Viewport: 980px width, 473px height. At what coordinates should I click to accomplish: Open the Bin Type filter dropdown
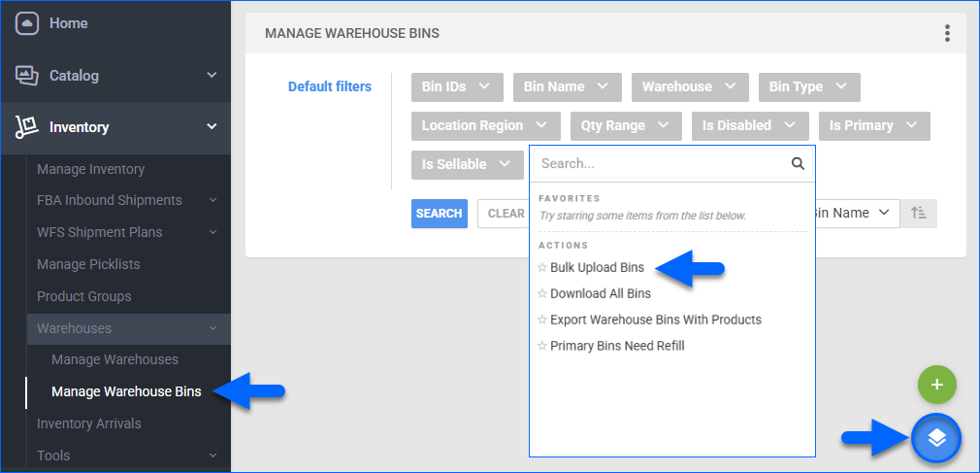click(808, 86)
